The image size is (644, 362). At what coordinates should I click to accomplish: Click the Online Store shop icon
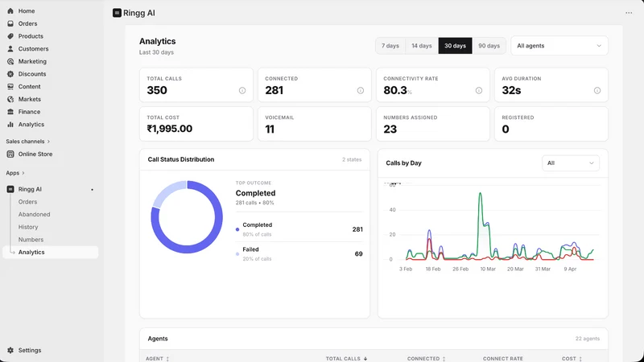tap(10, 154)
